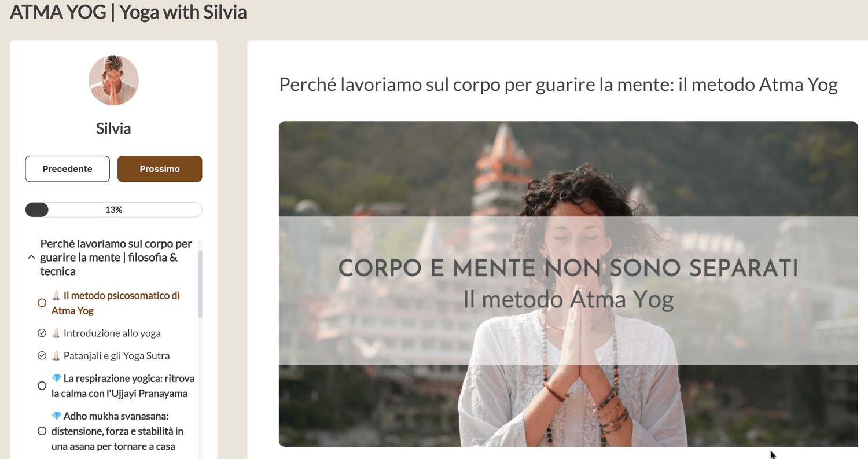
Task: Click candle emoji beside Patanjali e gli Yoga Sutra
Action: point(56,355)
